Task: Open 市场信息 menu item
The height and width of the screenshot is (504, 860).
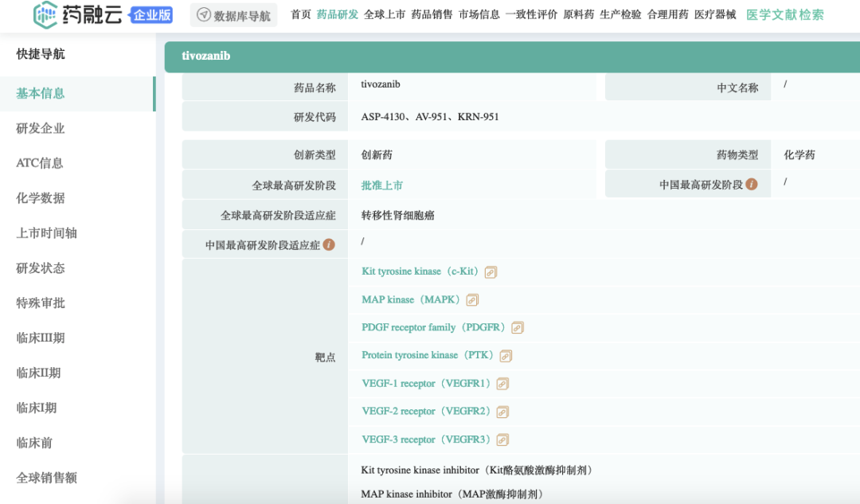Action: (479, 15)
